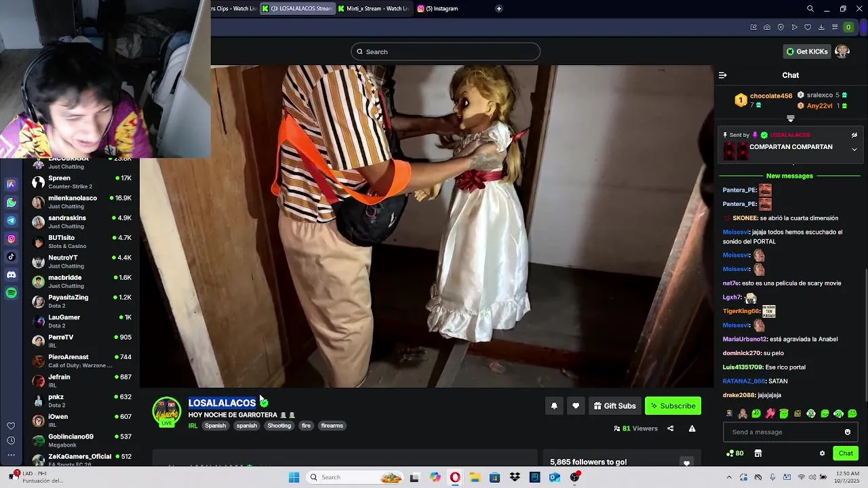Click the share icon beside viewer count
The height and width of the screenshot is (488, 868).
(x=671, y=428)
